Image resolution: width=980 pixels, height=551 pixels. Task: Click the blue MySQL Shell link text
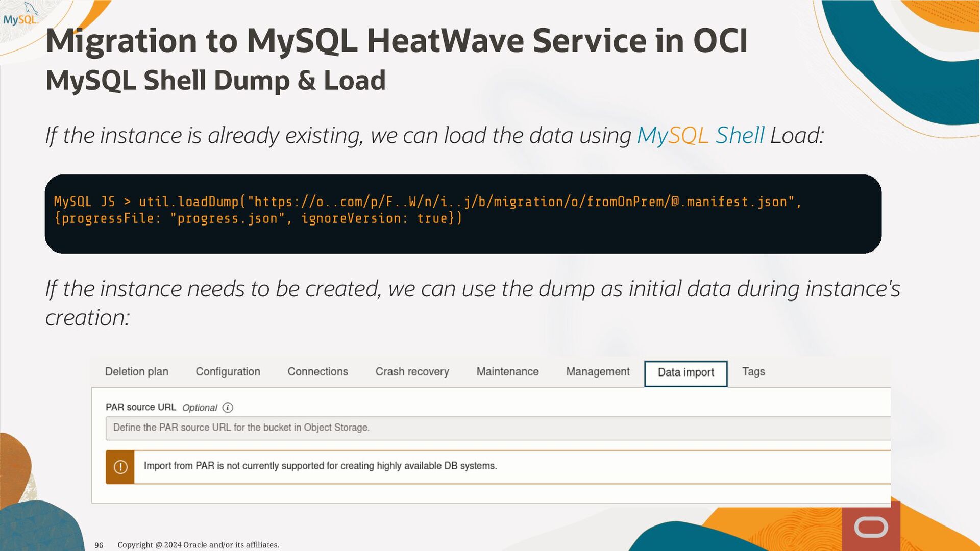[700, 136]
